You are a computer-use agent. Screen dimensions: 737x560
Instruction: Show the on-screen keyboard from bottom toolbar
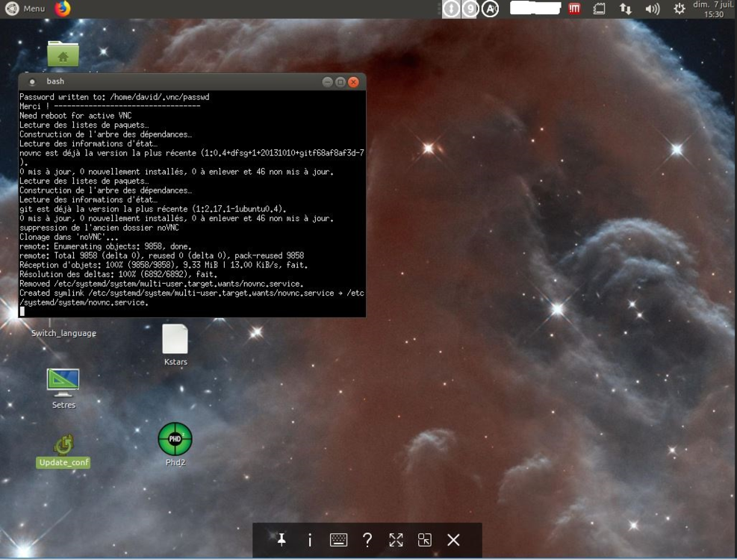tap(338, 540)
